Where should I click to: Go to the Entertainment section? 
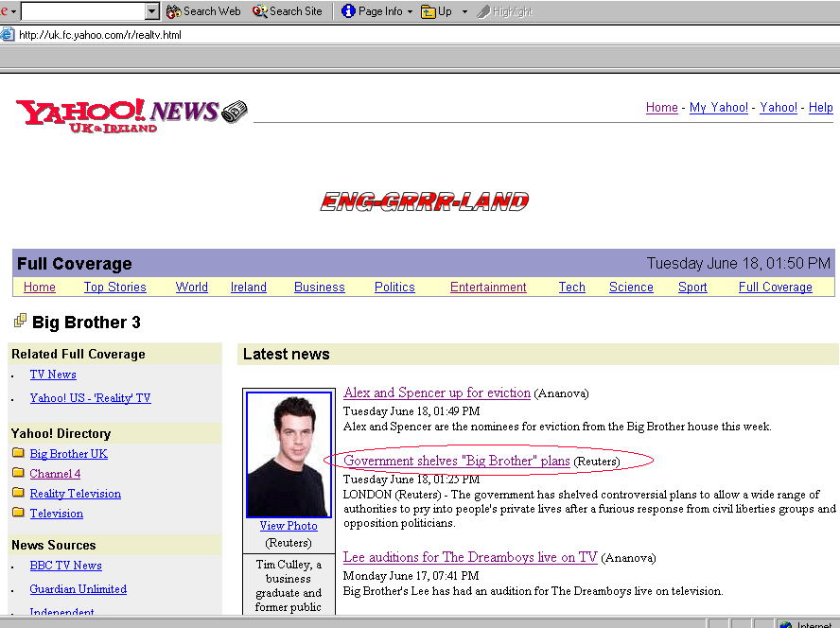coord(488,288)
